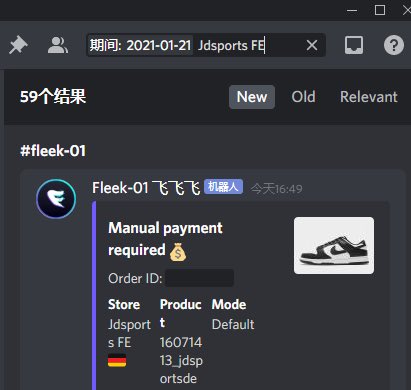The height and width of the screenshot is (390, 411).
Task: Click the 'Order ID:' label text
Action: [x=135, y=278]
